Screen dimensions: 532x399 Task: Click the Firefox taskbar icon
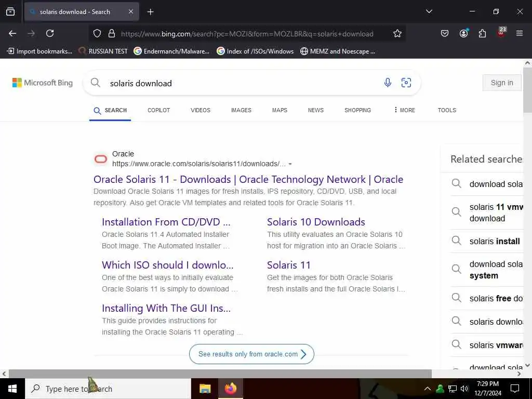coord(230,389)
